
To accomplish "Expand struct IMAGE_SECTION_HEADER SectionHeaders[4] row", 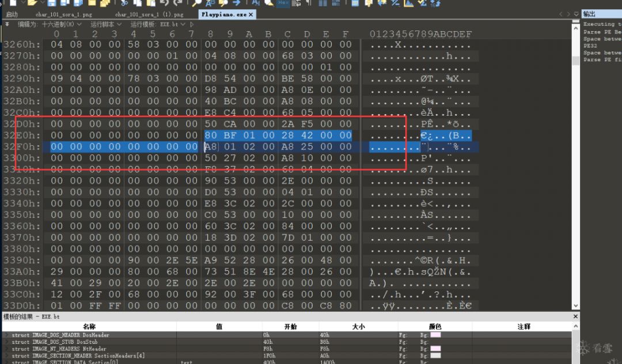I will (x=6, y=356).
